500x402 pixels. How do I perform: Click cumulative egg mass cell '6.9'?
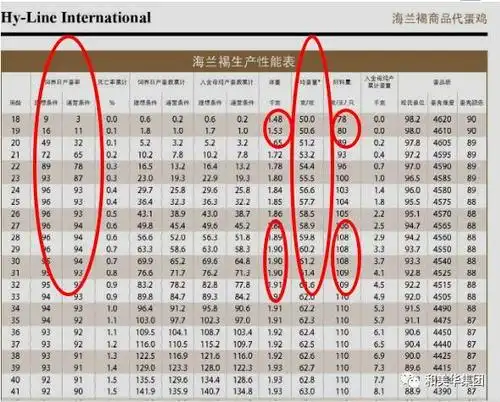point(379,356)
